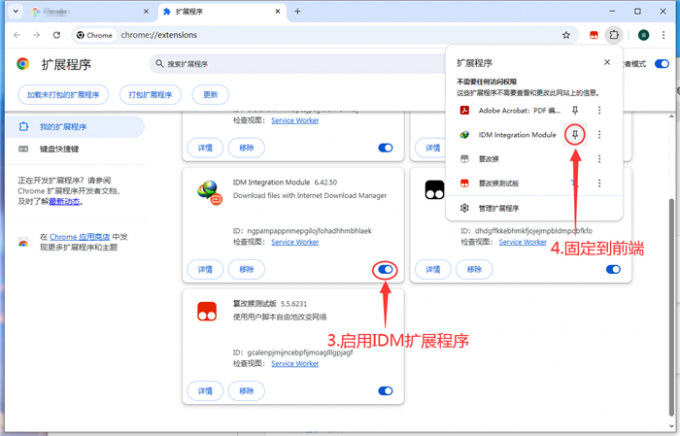Open 详情 for IDM Integration Module
The width and height of the screenshot is (680, 436).
(x=205, y=269)
